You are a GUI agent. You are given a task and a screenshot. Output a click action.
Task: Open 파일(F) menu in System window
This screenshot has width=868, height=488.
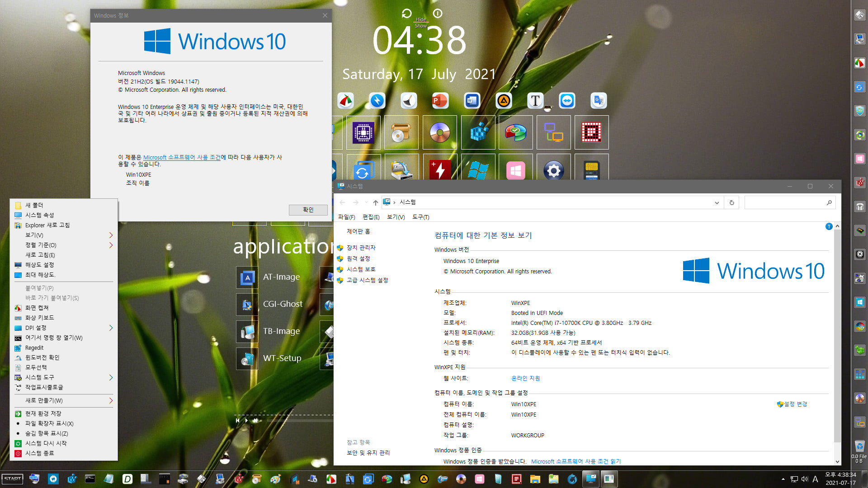point(346,217)
